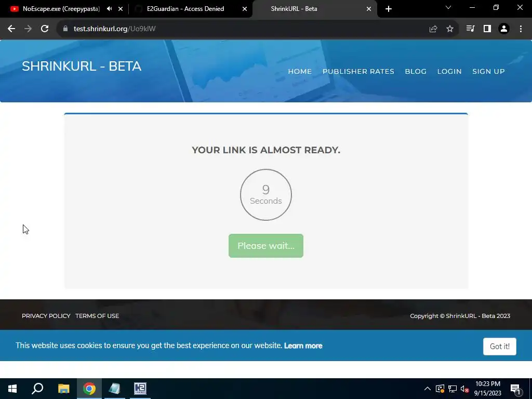Click YOUR LINK IS ALMOST READY heading
532x399 pixels.
266,150
